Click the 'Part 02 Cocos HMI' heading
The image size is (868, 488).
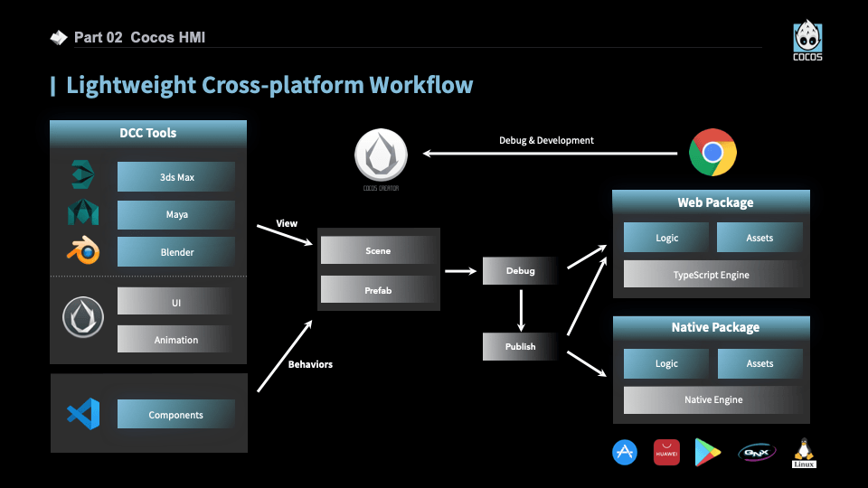[139, 38]
